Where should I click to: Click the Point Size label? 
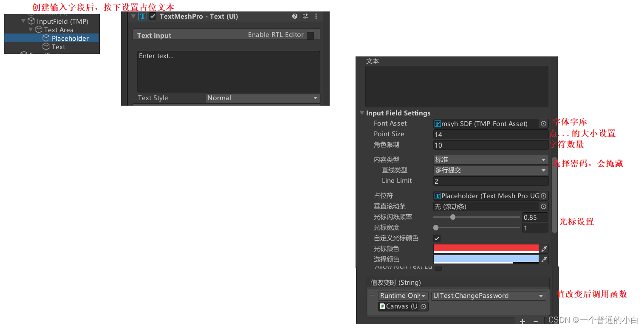(389, 134)
